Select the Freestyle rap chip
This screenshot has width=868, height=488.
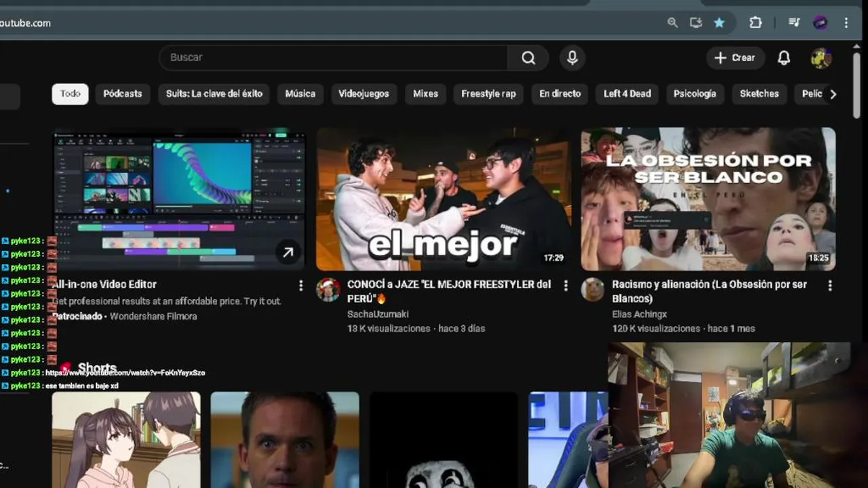tap(489, 94)
